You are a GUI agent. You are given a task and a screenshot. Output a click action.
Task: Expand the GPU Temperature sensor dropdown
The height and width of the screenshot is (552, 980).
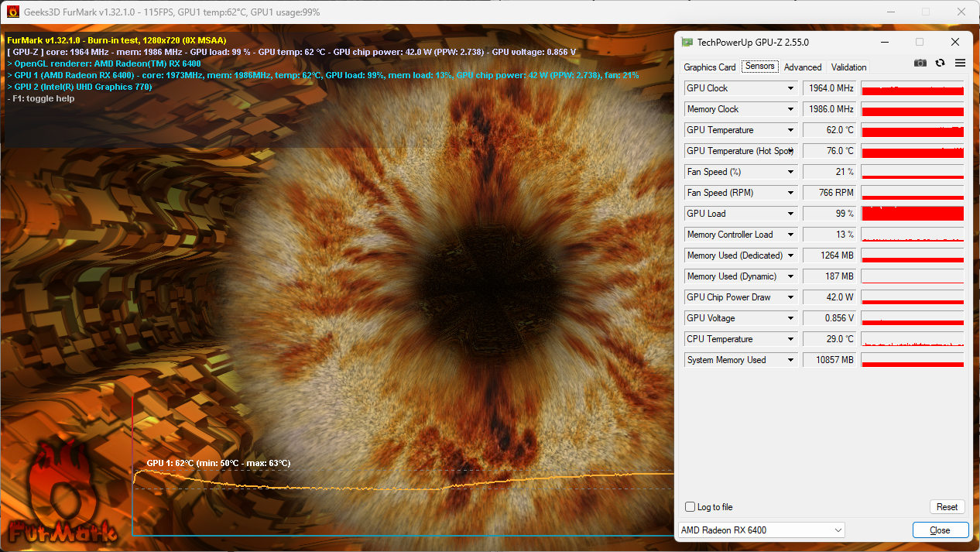click(x=790, y=130)
